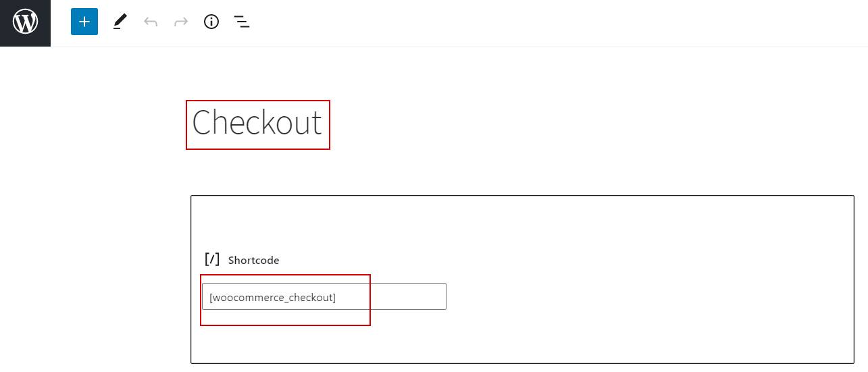Toggle the List View sidebar
868x372 pixels.
[242, 22]
